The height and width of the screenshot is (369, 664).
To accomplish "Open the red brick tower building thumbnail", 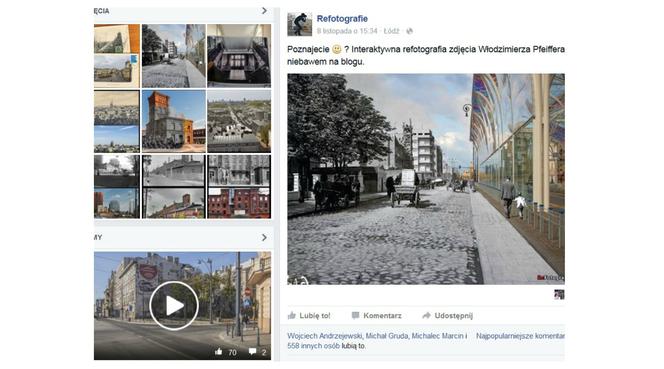I will 174,121.
